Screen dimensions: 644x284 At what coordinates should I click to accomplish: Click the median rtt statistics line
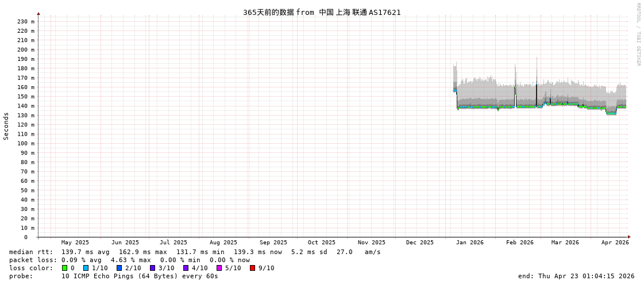(x=195, y=252)
